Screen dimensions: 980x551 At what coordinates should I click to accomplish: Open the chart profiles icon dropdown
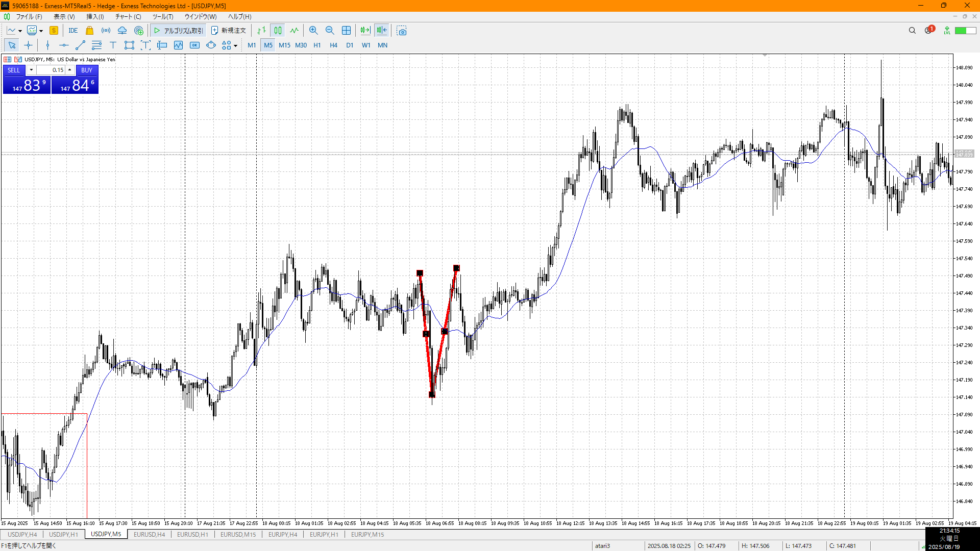41,31
